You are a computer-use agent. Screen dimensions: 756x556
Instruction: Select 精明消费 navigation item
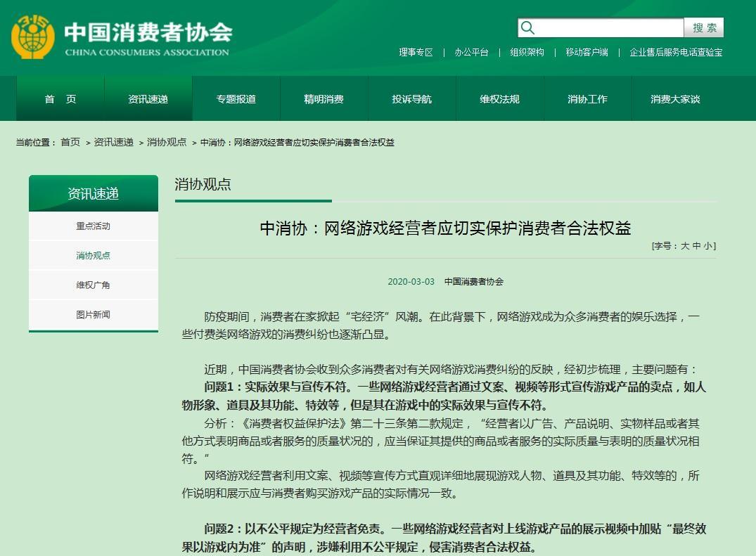click(323, 99)
